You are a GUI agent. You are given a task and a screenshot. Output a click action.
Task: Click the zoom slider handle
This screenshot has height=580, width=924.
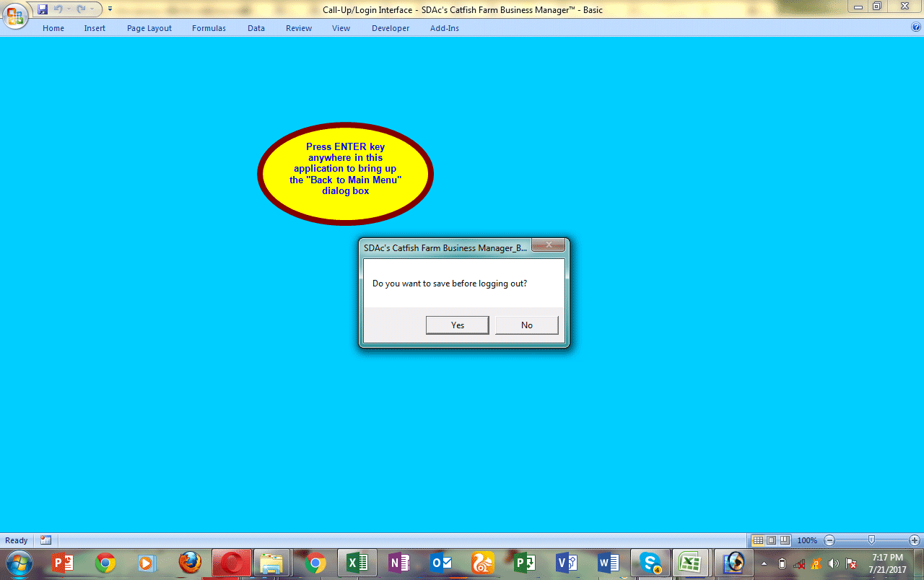point(872,540)
